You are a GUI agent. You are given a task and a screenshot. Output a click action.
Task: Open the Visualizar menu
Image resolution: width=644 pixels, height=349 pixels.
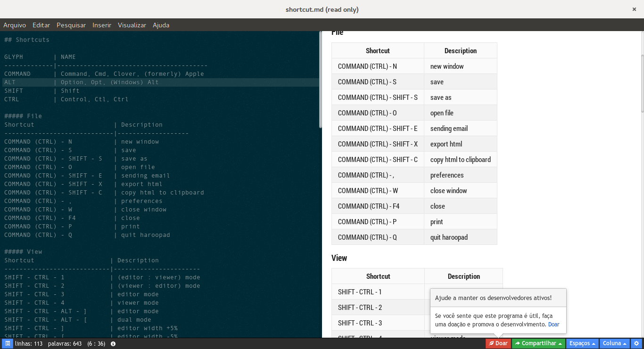tap(132, 25)
